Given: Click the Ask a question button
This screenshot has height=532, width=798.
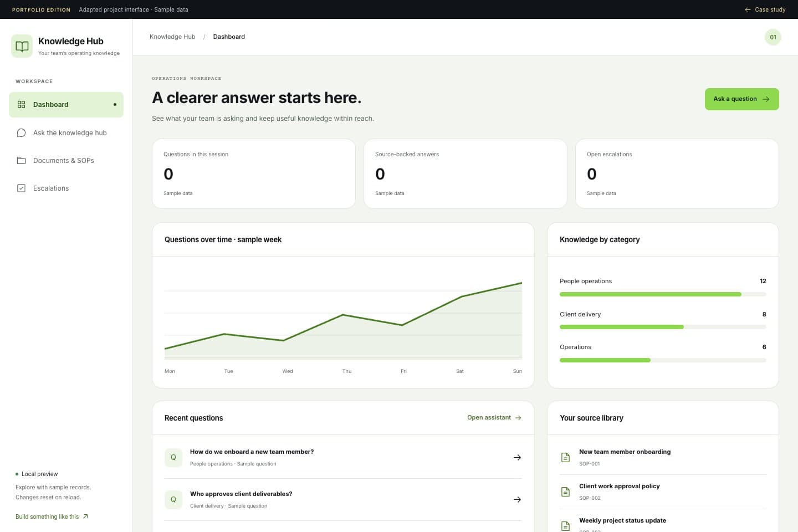Looking at the screenshot, I should tap(741, 99).
